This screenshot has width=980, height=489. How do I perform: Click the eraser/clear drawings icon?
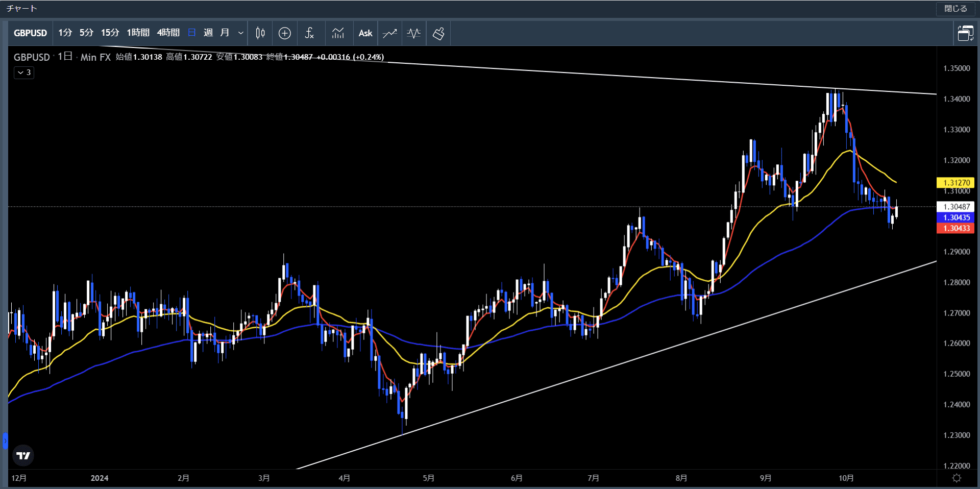tap(438, 33)
